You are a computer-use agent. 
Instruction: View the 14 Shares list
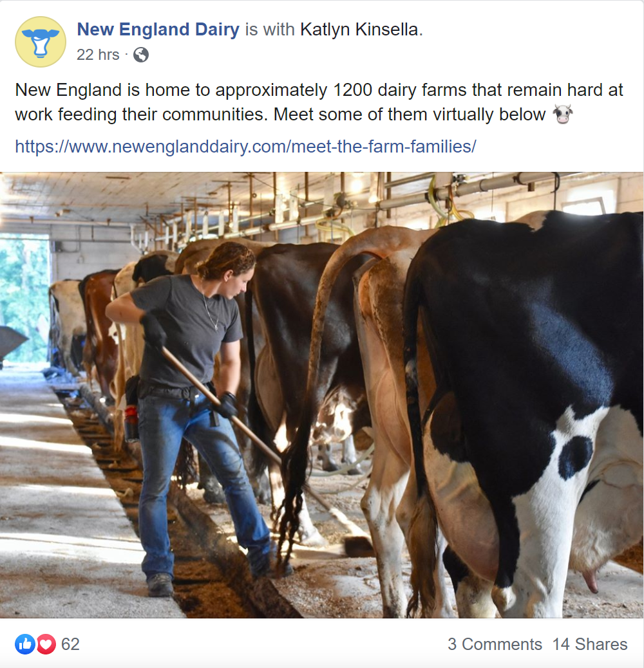(x=589, y=644)
